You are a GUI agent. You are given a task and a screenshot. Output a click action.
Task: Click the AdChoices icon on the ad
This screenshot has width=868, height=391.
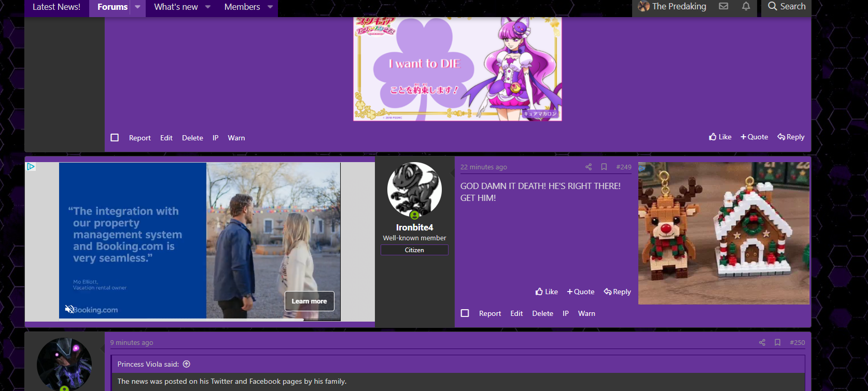[31, 166]
